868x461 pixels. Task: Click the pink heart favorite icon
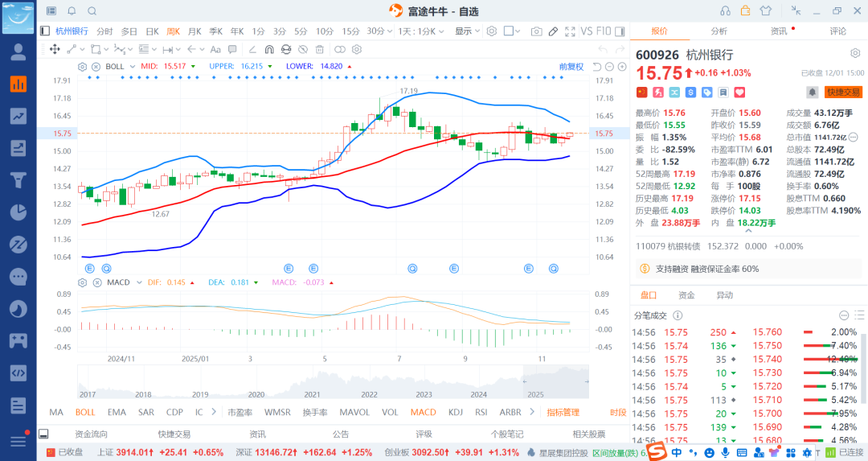click(x=739, y=93)
